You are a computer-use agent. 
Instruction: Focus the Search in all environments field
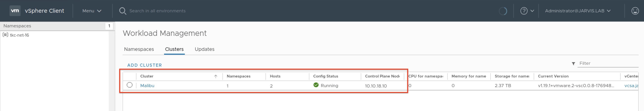pyautogui.click(x=158, y=11)
